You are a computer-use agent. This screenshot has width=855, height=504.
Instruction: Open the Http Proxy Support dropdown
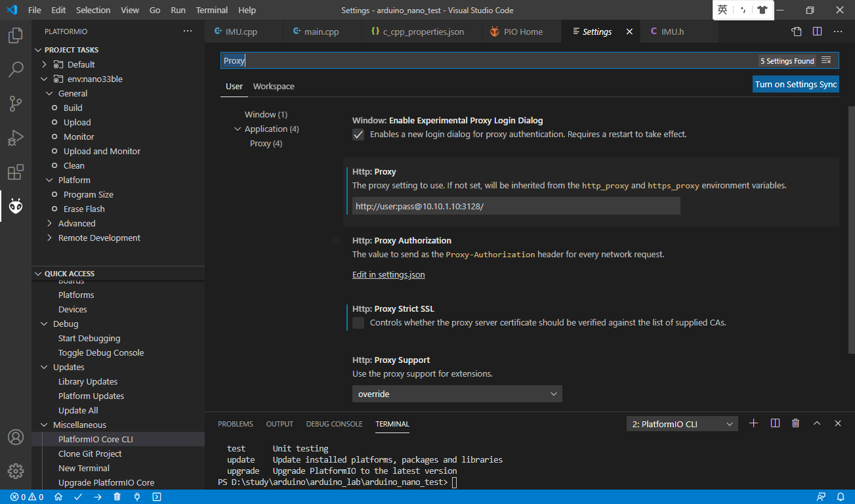click(x=457, y=394)
